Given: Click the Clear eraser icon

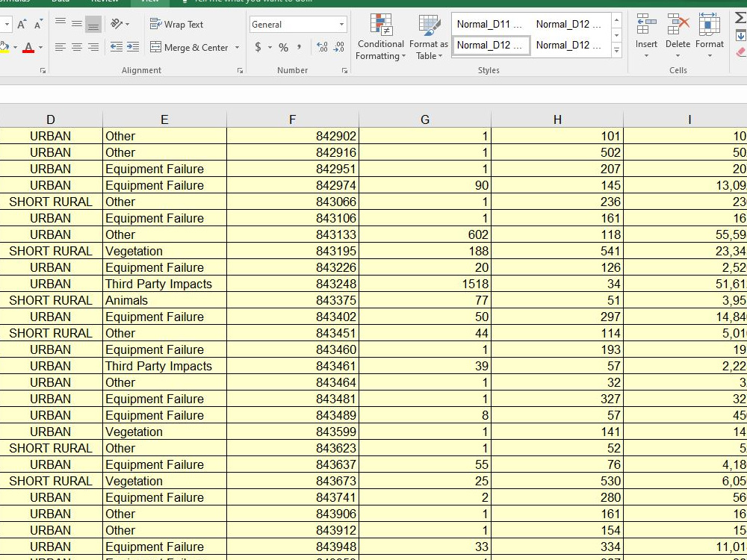Looking at the screenshot, I should [x=741, y=52].
